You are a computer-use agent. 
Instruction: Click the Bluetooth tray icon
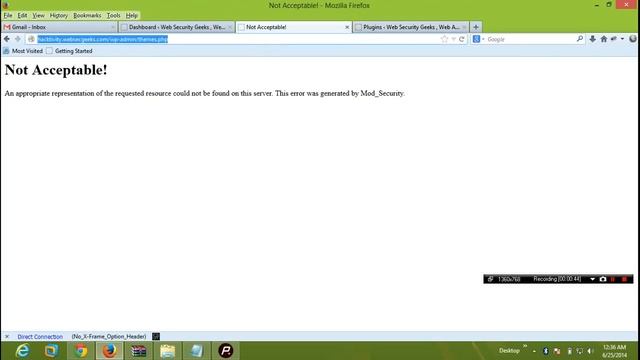[546, 351]
